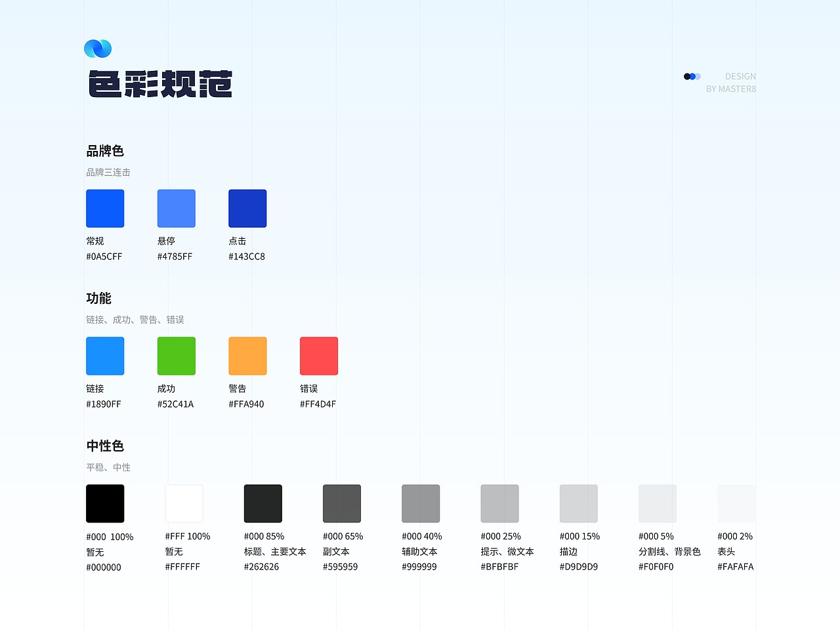The height and width of the screenshot is (630, 840).
Task: Click the #0A5CFF hex code
Action: [104, 257]
